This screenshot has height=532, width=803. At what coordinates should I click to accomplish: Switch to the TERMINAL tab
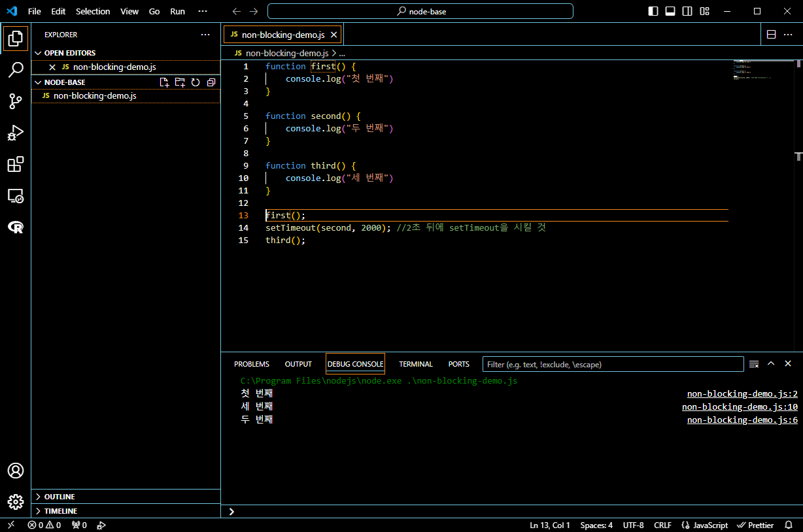[x=416, y=364]
